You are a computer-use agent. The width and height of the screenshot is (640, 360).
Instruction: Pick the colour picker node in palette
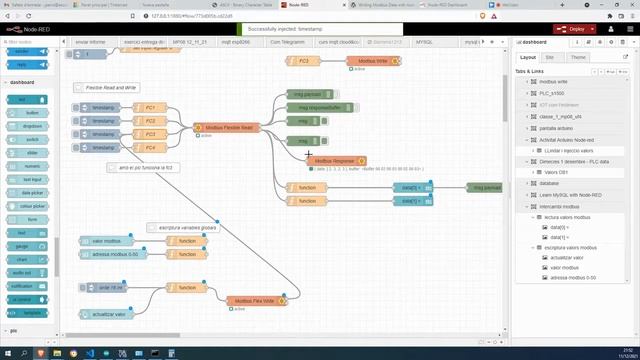pos(27,206)
